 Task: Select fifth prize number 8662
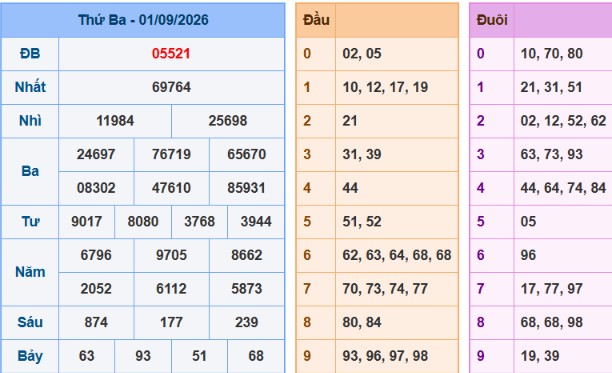click(247, 255)
